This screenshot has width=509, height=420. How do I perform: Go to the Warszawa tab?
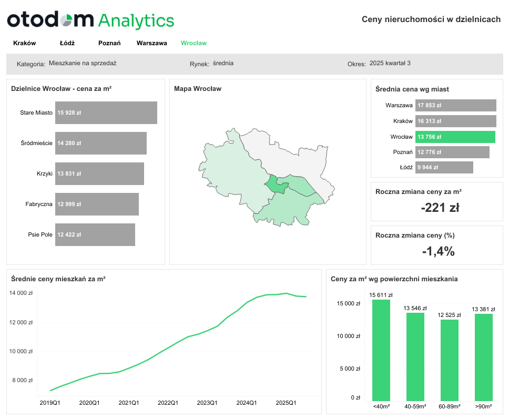[x=151, y=43]
